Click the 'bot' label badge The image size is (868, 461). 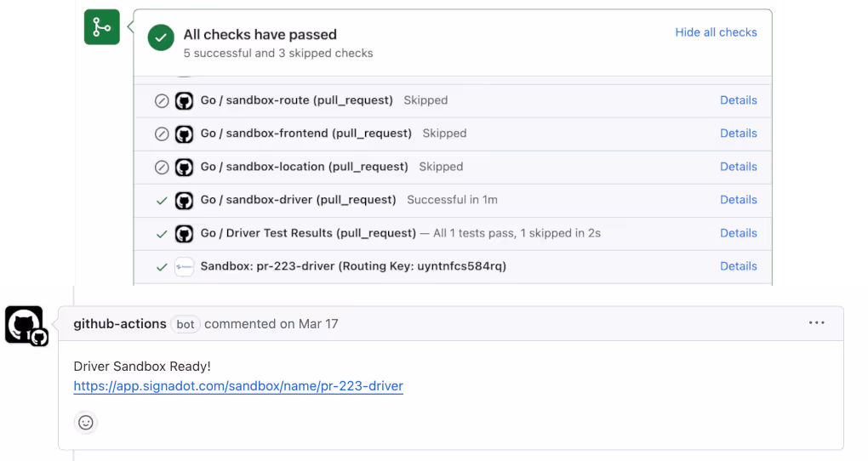(x=186, y=324)
